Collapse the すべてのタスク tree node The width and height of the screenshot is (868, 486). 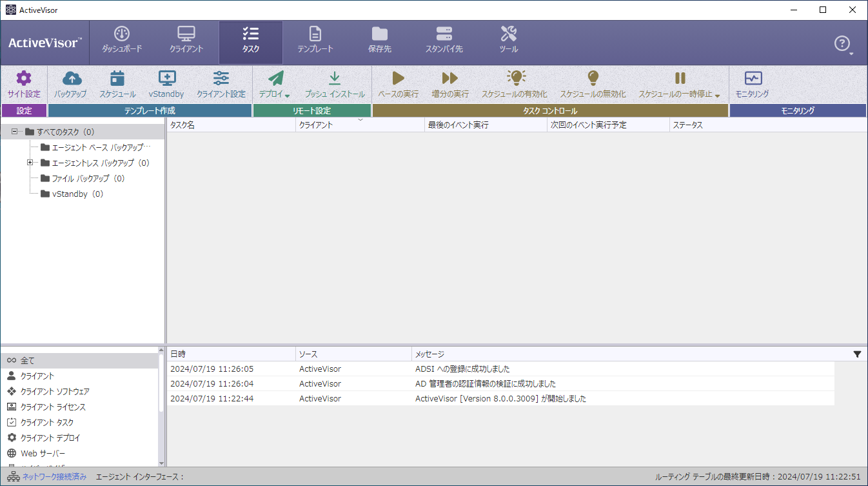(14, 132)
